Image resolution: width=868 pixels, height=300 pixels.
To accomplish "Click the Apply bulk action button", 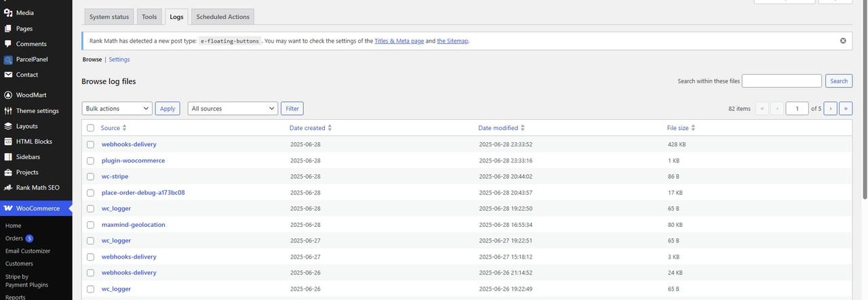I will tap(167, 108).
